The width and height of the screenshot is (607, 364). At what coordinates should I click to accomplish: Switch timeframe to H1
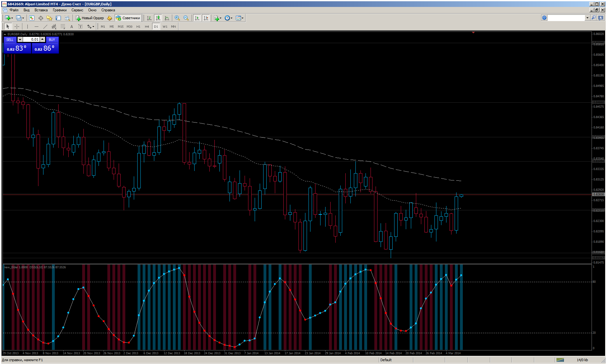click(x=138, y=26)
